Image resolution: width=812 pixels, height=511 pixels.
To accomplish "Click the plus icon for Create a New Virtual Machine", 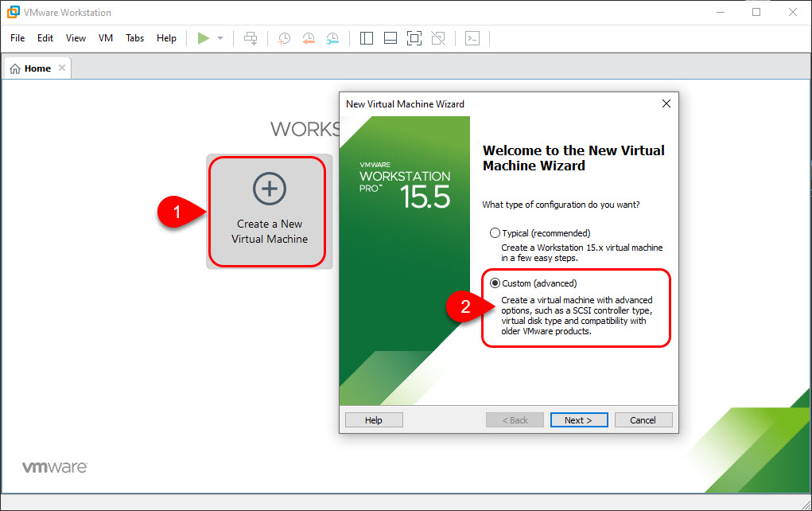I will pyautogui.click(x=270, y=188).
